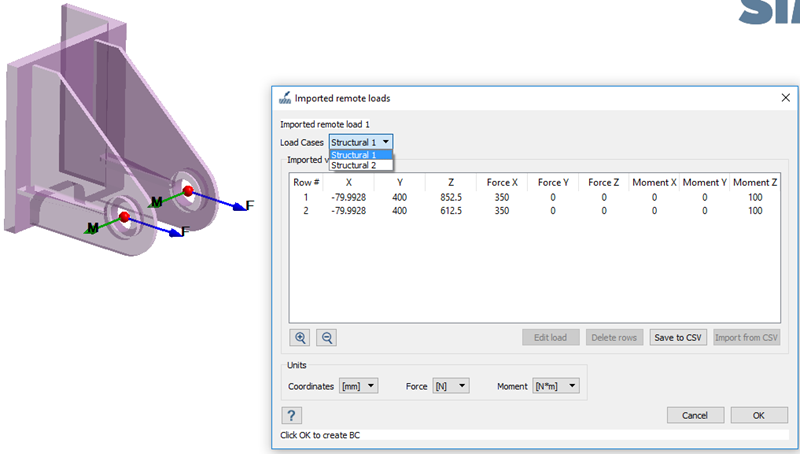Click the Force X column header
The height and width of the screenshot is (454, 800).
[501, 182]
